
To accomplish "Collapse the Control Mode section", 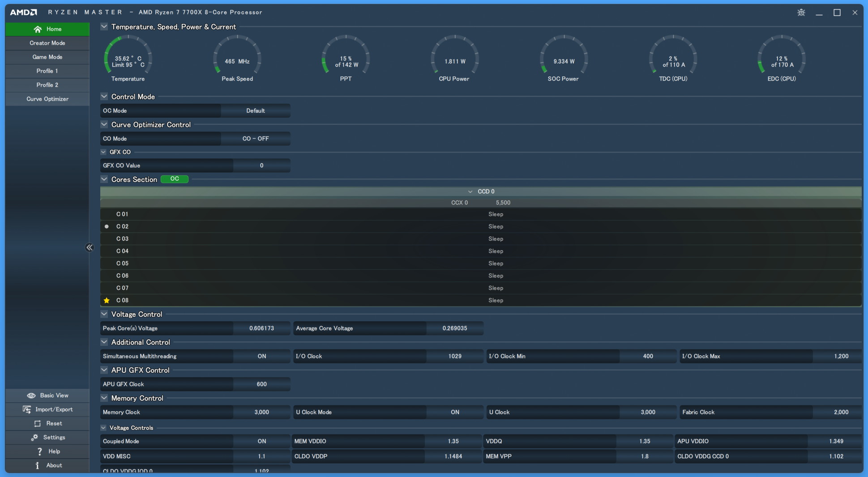I will coord(104,97).
